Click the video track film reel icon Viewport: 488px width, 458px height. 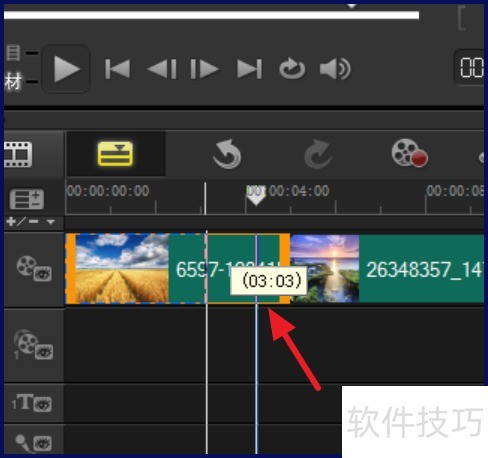(x=27, y=266)
